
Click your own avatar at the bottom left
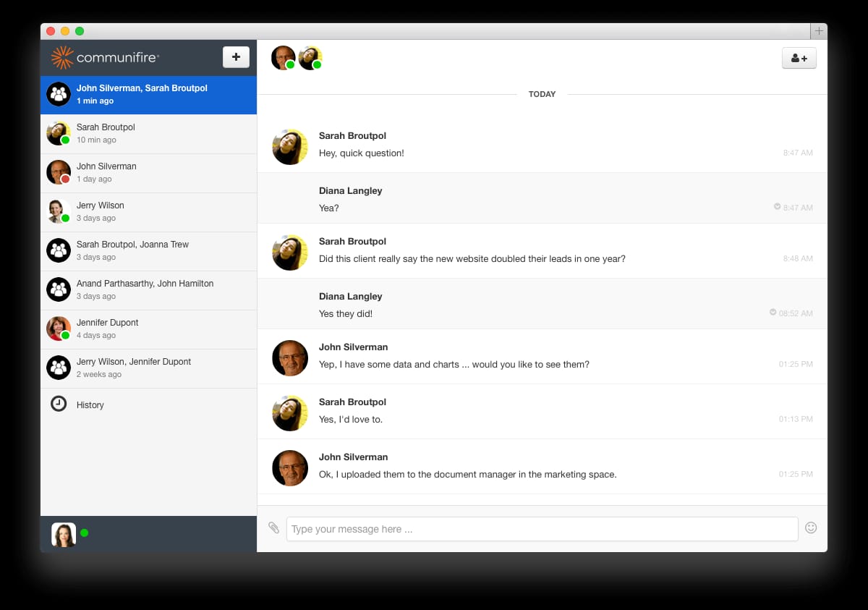tap(63, 533)
